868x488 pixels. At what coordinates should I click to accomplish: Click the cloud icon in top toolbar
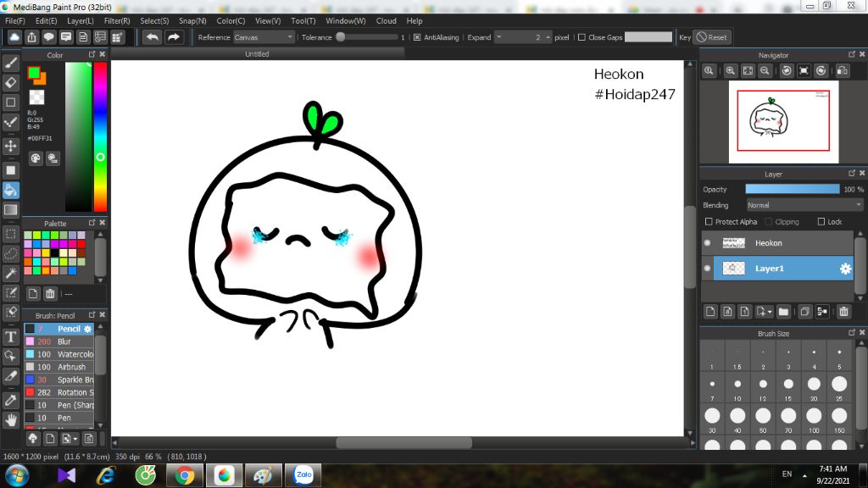tap(14, 37)
